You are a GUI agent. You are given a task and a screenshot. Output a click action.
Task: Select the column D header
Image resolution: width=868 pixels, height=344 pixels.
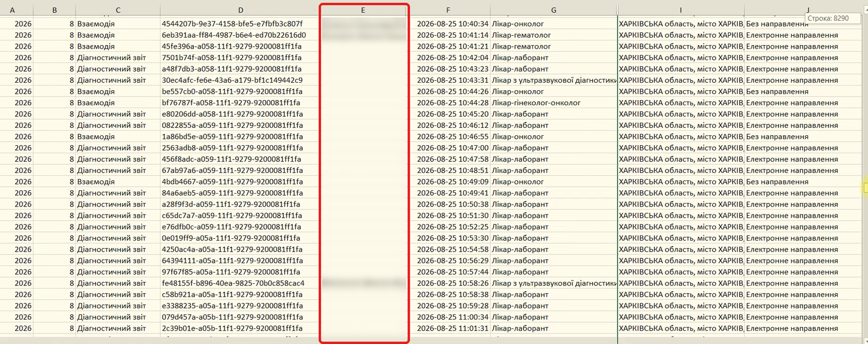pos(241,10)
